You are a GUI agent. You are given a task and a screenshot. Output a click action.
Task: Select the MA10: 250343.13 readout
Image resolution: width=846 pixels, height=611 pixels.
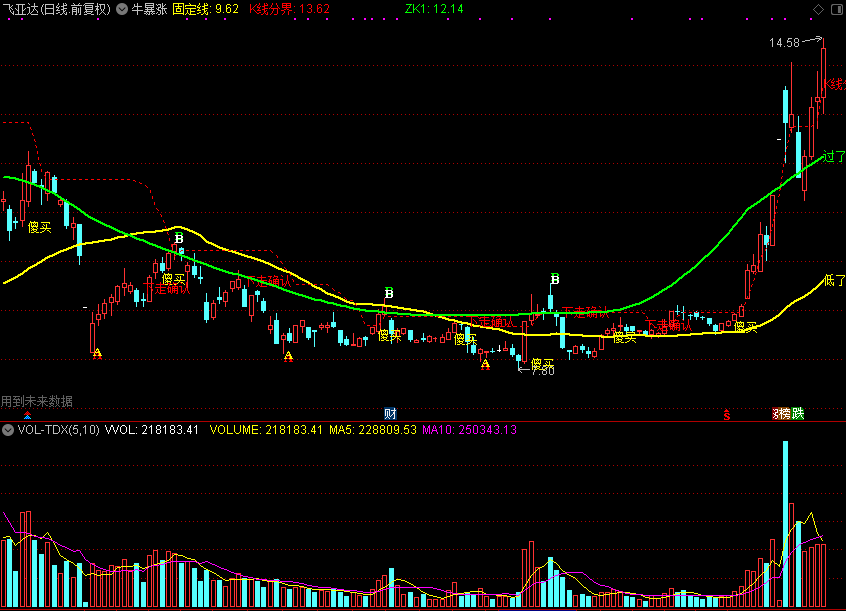click(469, 430)
